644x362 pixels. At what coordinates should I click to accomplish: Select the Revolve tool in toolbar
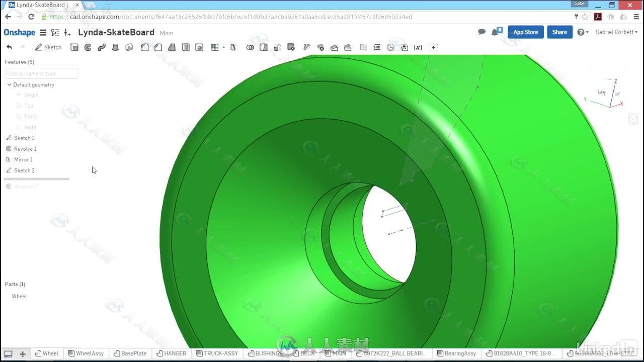click(x=88, y=47)
